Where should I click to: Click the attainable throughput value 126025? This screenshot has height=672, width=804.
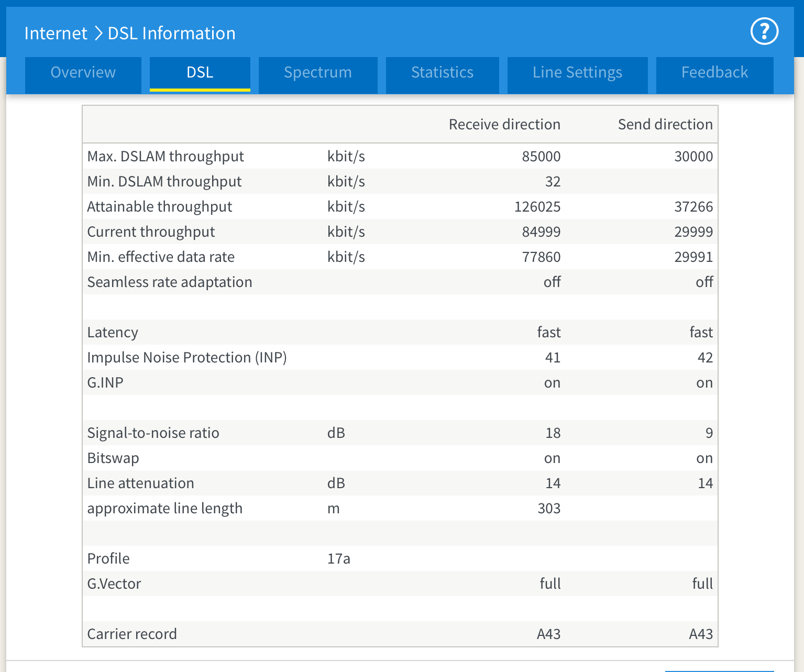tap(537, 206)
